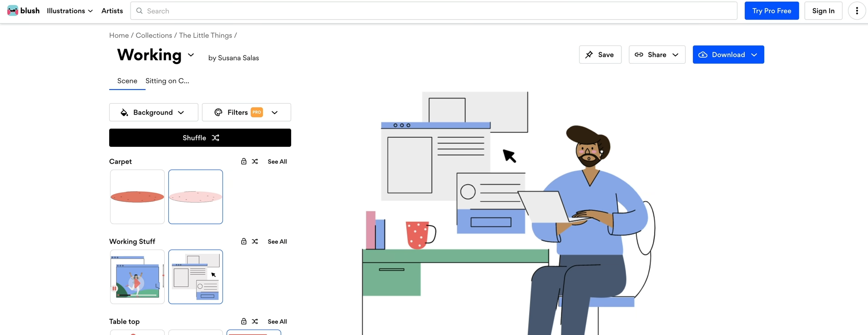Lock the Carpet category
The width and height of the screenshot is (868, 335).
point(244,161)
